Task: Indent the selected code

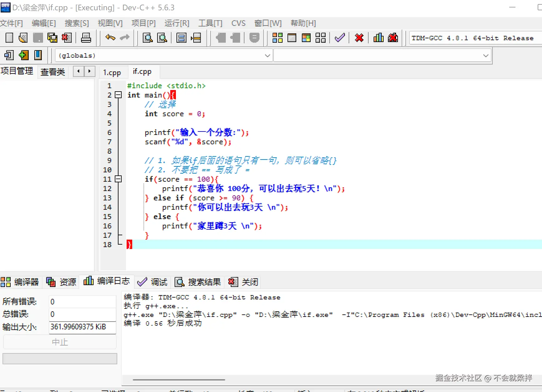Action: click(x=235, y=38)
